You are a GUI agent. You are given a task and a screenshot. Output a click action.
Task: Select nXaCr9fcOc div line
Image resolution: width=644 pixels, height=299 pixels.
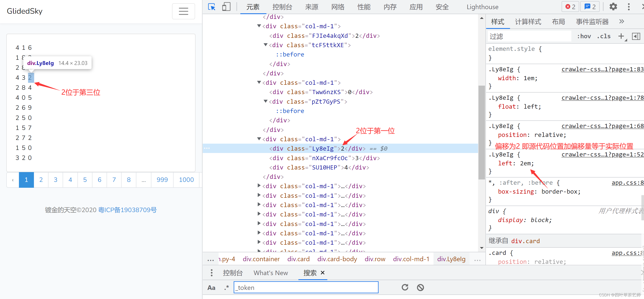324,158
